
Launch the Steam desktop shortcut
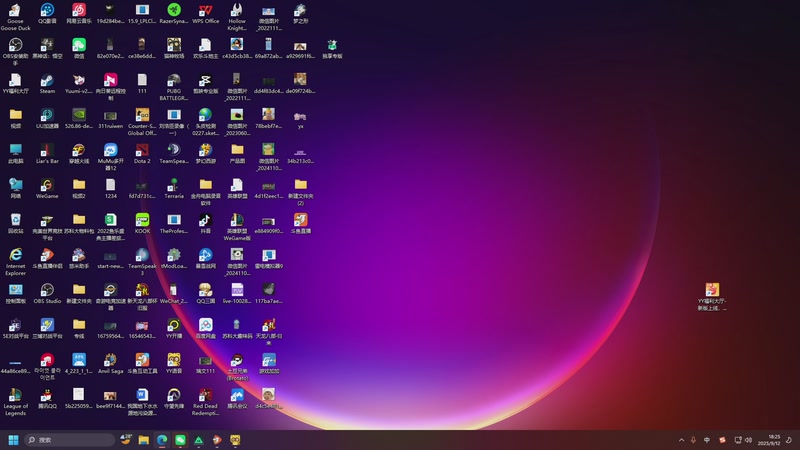[x=47, y=84]
